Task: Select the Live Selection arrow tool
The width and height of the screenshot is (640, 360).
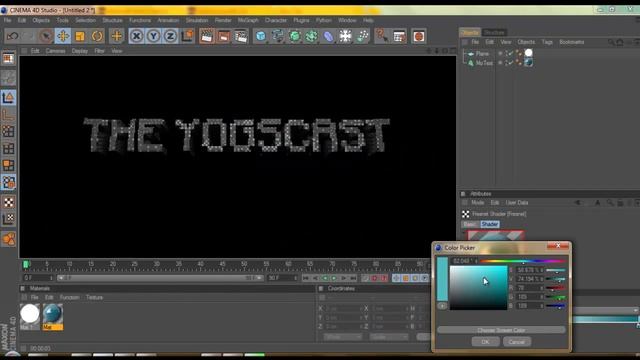Action: point(46,36)
